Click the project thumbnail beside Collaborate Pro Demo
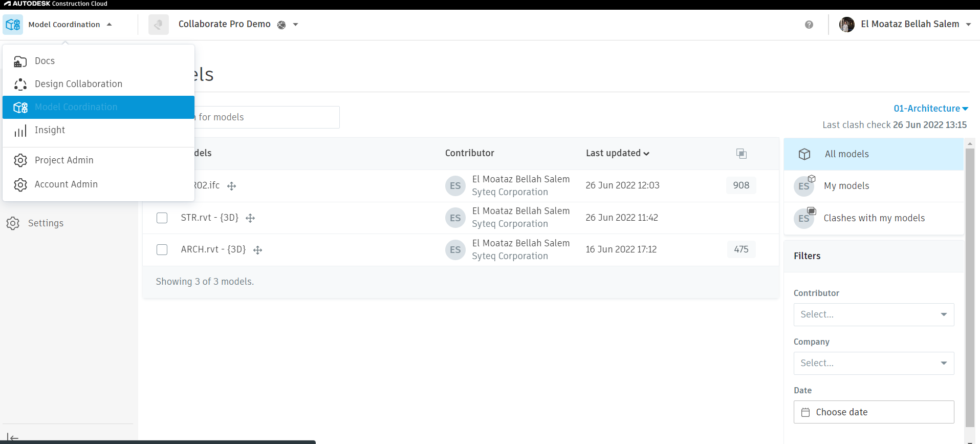The width and height of the screenshot is (980, 444). point(159,25)
